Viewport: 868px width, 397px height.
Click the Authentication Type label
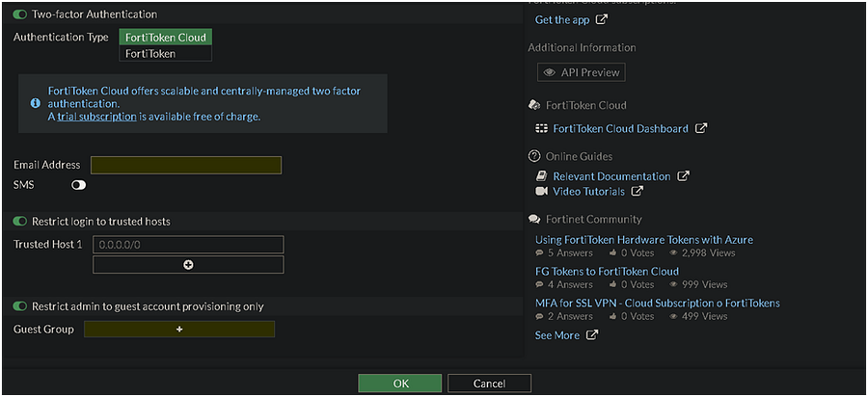pos(61,38)
